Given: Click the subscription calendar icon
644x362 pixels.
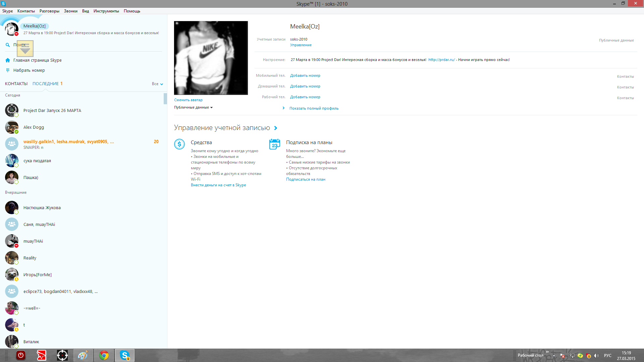Looking at the screenshot, I should pyautogui.click(x=275, y=144).
